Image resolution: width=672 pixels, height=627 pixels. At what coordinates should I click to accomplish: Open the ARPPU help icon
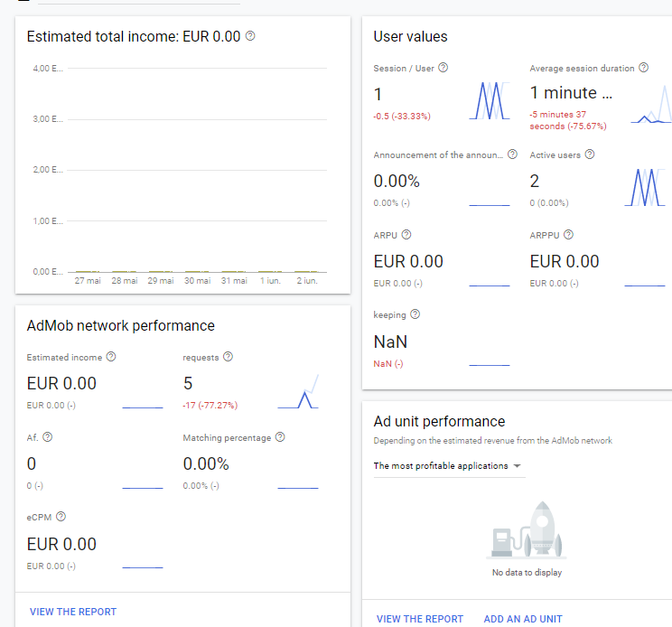[x=568, y=235]
